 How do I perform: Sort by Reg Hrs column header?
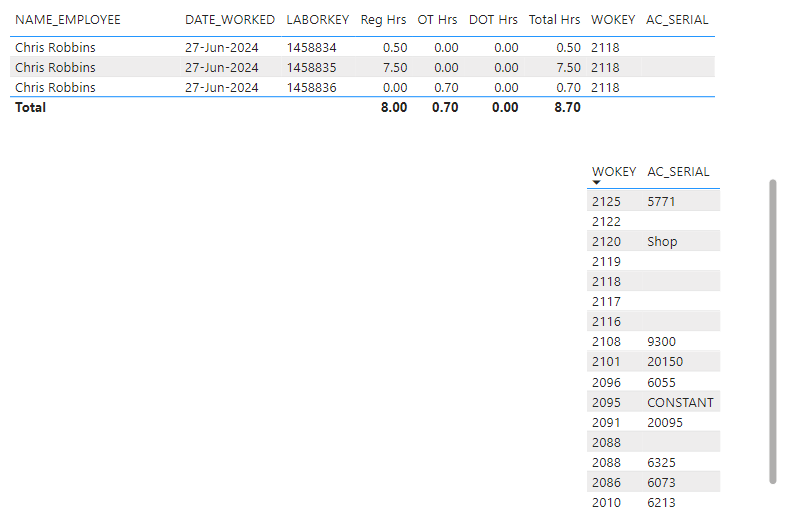pyautogui.click(x=383, y=20)
